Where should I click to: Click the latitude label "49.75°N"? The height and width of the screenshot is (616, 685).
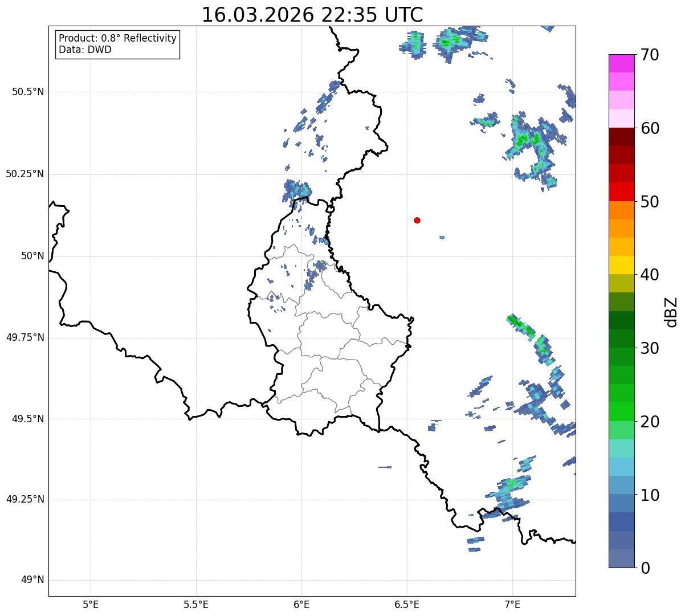pyautogui.click(x=25, y=337)
